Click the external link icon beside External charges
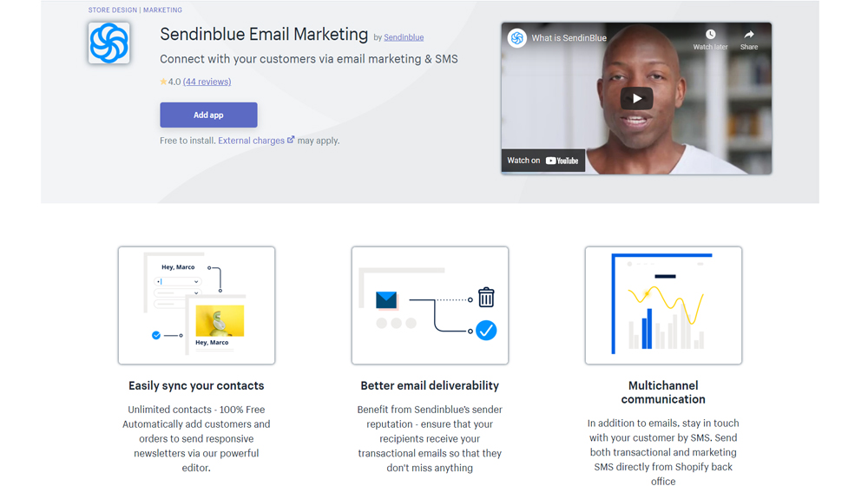 291,140
